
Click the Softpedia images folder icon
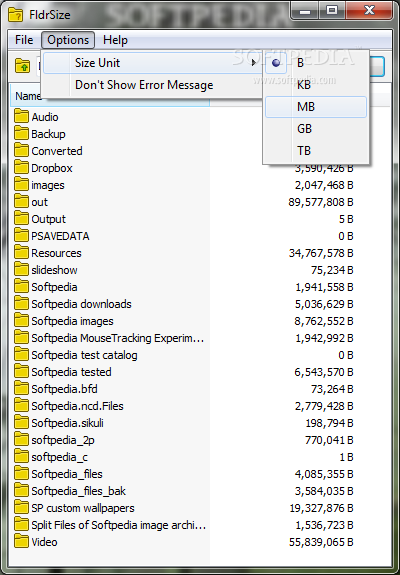pos(21,321)
